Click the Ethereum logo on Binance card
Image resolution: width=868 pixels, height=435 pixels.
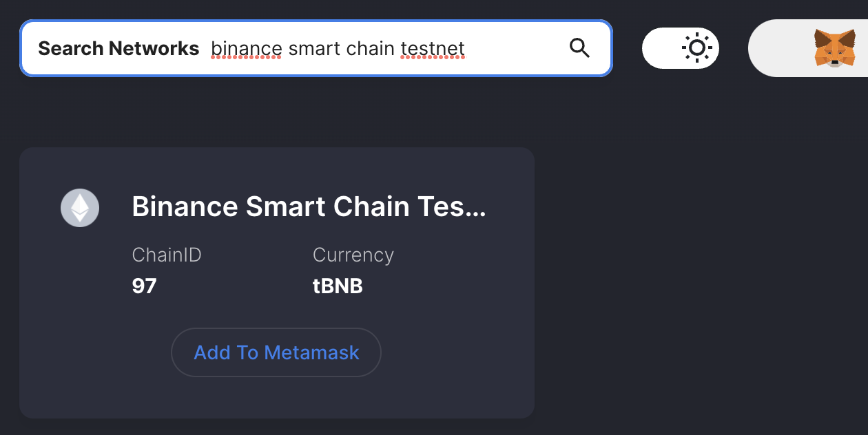[80, 208]
